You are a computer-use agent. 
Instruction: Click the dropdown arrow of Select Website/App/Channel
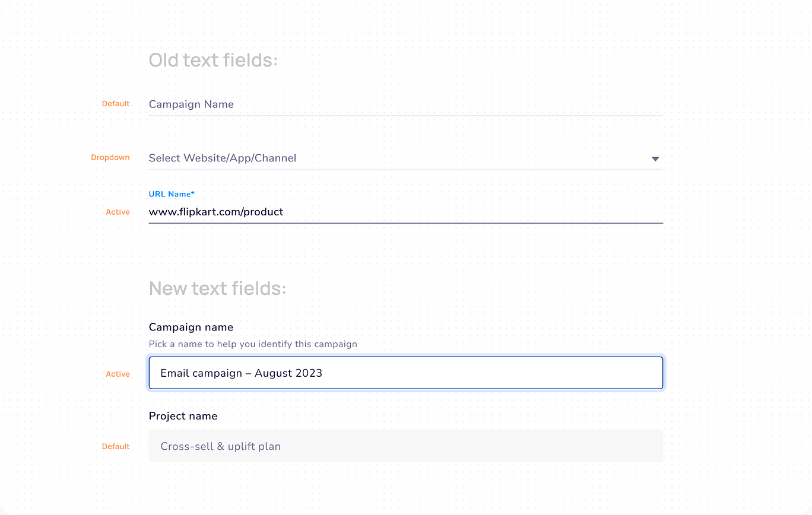coord(655,159)
